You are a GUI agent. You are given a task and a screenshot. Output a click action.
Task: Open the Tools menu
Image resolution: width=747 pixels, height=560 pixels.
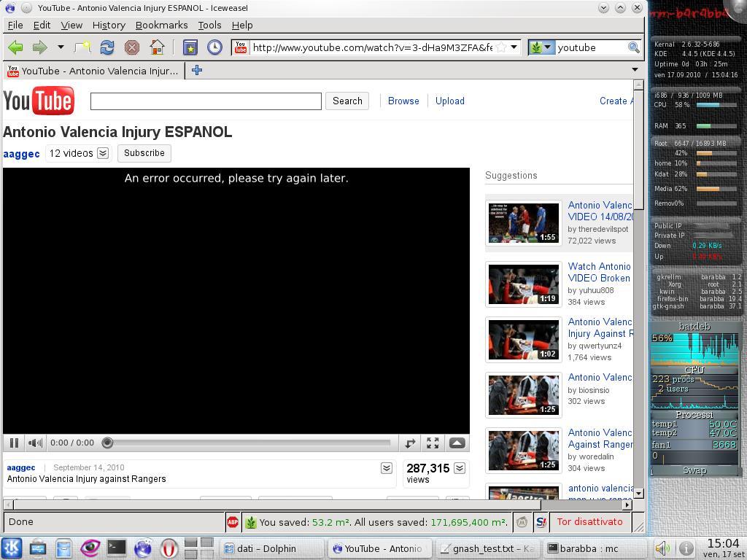tap(209, 25)
